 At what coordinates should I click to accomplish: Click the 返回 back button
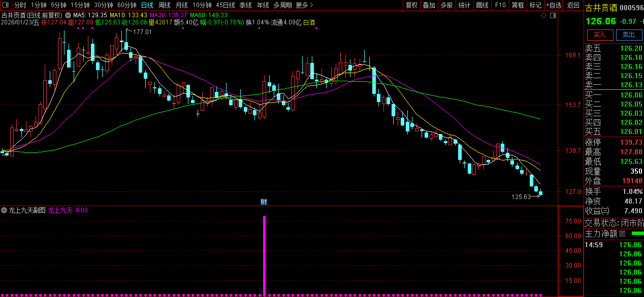(x=573, y=5)
